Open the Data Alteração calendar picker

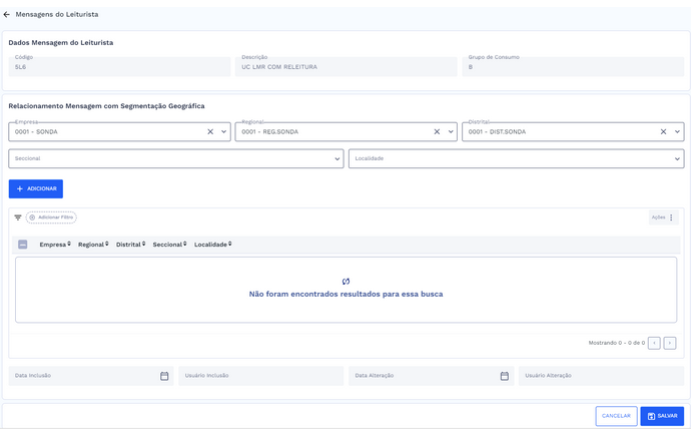coord(504,376)
